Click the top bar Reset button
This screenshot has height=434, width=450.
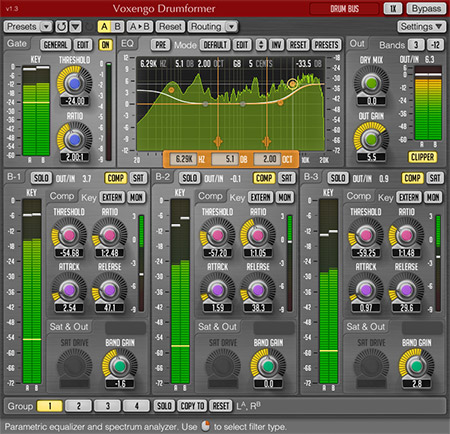170,27
